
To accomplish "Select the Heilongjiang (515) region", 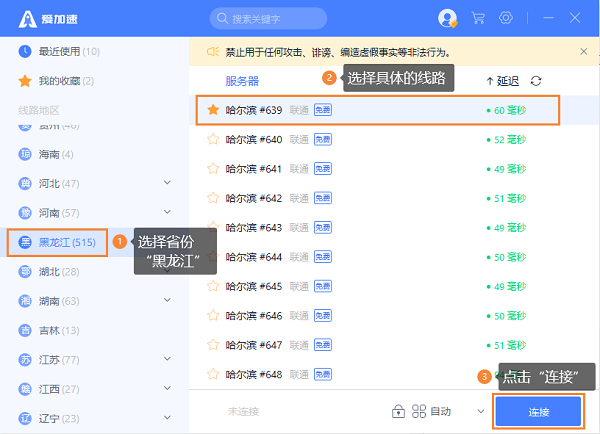I will click(57, 243).
